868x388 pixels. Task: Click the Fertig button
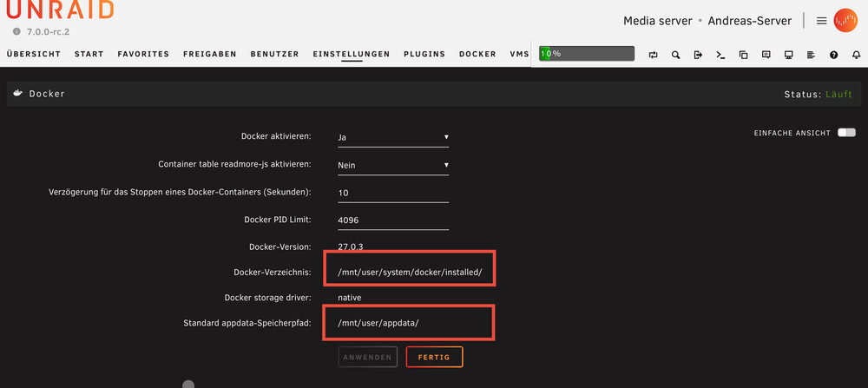tap(435, 357)
